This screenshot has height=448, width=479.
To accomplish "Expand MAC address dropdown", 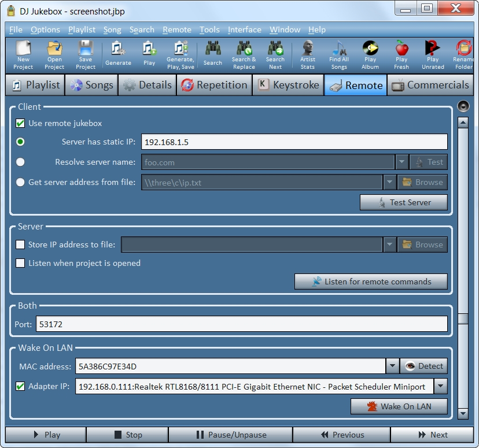I will pos(393,366).
